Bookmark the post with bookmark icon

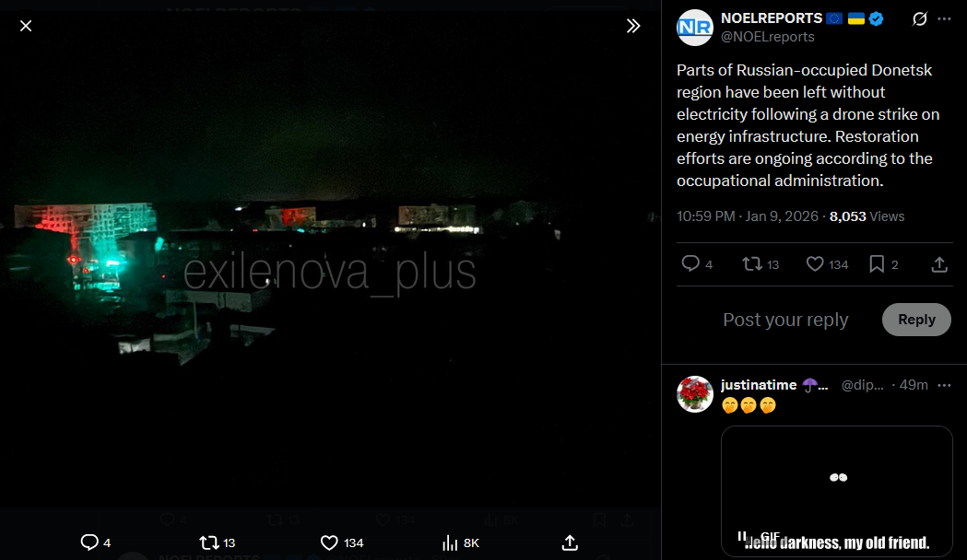point(877,264)
